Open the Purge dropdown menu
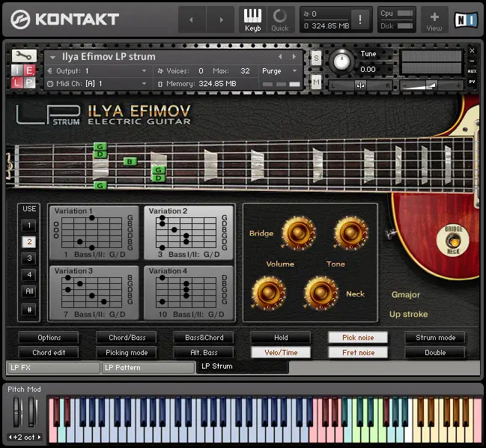 click(280, 71)
